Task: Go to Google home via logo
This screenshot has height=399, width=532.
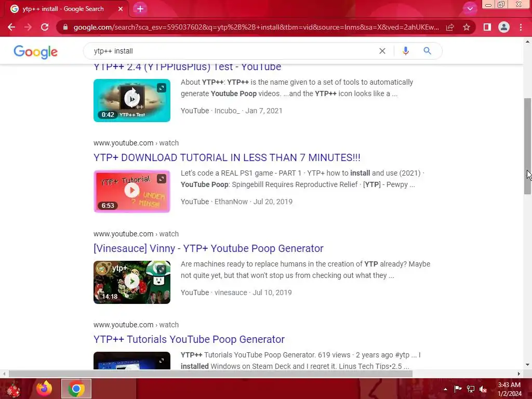Action: point(36,51)
